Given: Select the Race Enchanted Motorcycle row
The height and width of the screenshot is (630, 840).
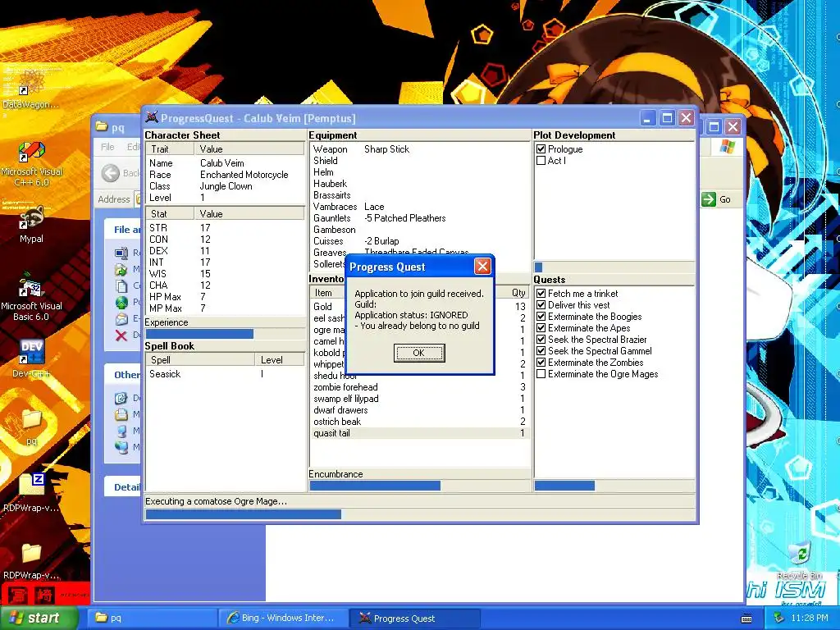Looking at the screenshot, I should click(225, 175).
